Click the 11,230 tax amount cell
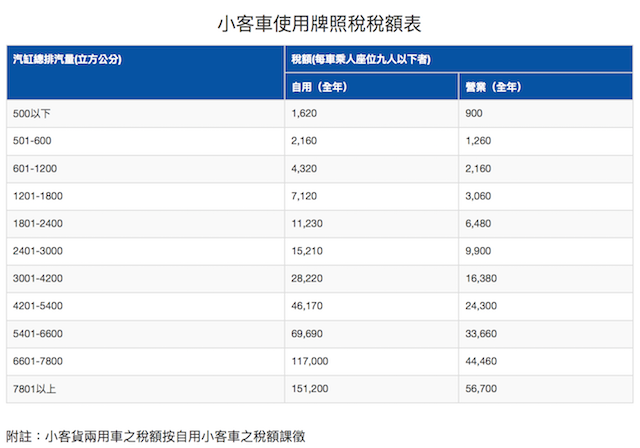 point(307,224)
